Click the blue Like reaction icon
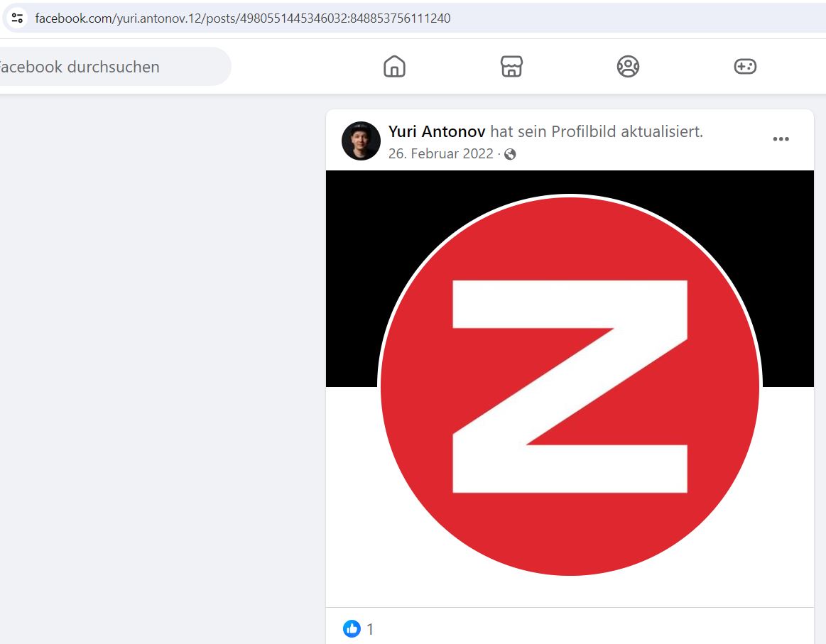The image size is (826, 644). point(352,628)
